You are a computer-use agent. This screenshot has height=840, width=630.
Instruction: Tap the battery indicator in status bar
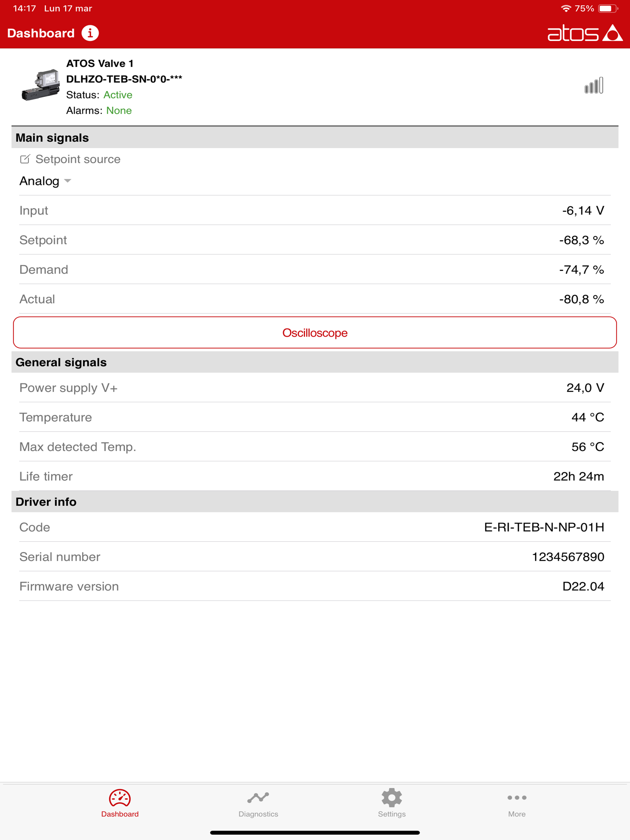click(x=608, y=8)
